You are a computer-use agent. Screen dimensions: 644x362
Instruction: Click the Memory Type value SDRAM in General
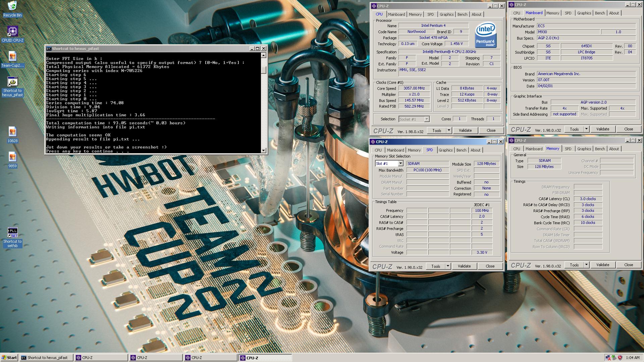click(x=544, y=161)
